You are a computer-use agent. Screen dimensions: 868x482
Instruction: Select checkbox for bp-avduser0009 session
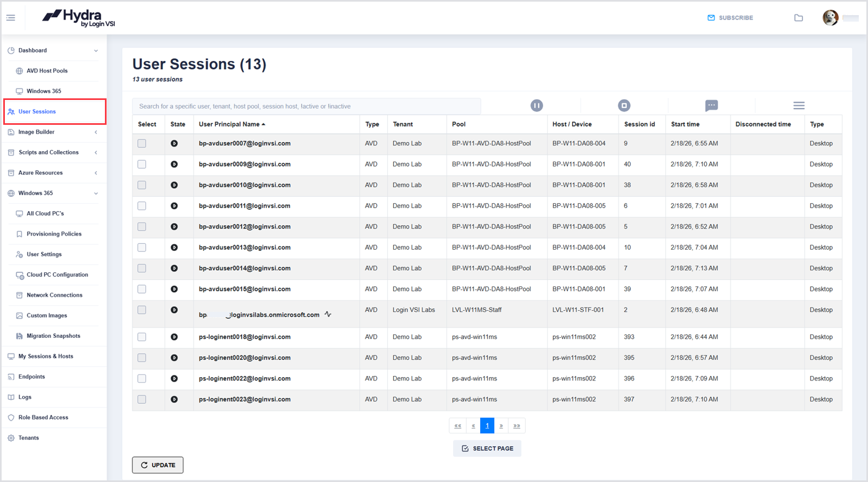coord(142,164)
